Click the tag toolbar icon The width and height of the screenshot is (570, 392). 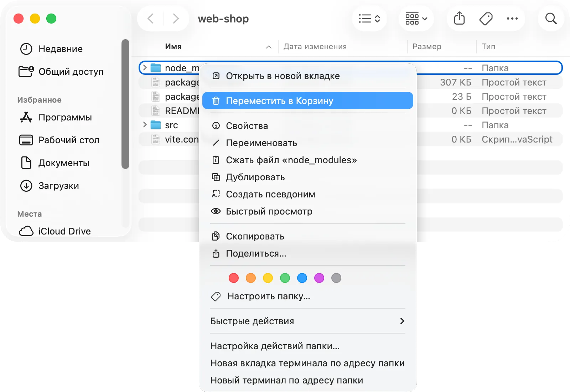486,19
